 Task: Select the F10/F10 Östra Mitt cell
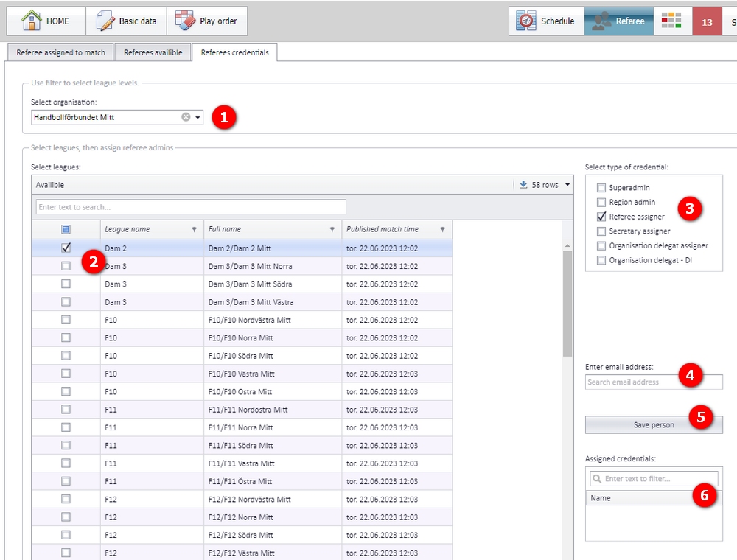coord(273,391)
